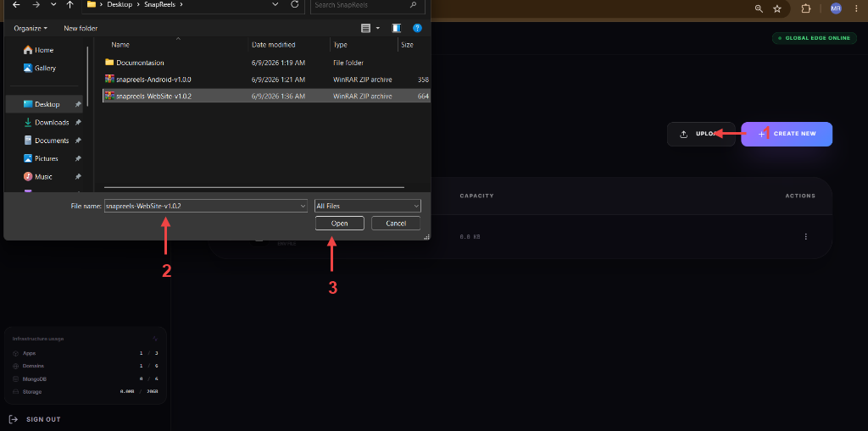Open the browser three-dot menu
Viewport: 868px width, 431px height.
(856, 8)
